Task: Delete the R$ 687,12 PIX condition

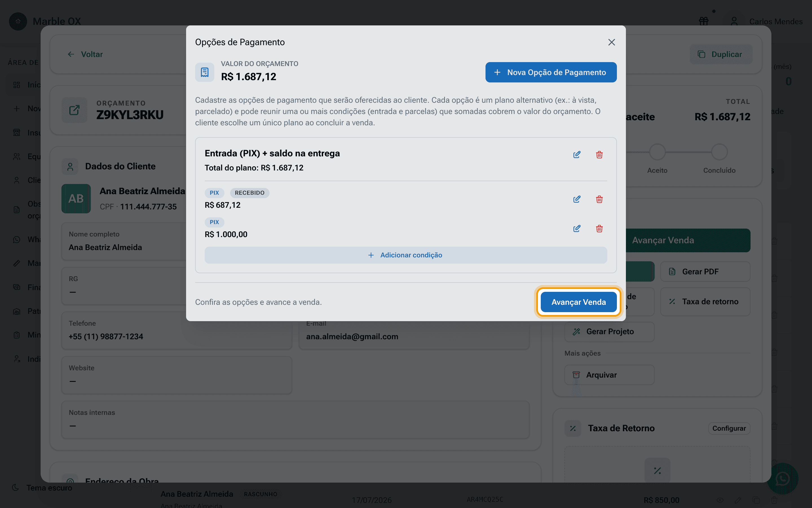Action: point(599,199)
